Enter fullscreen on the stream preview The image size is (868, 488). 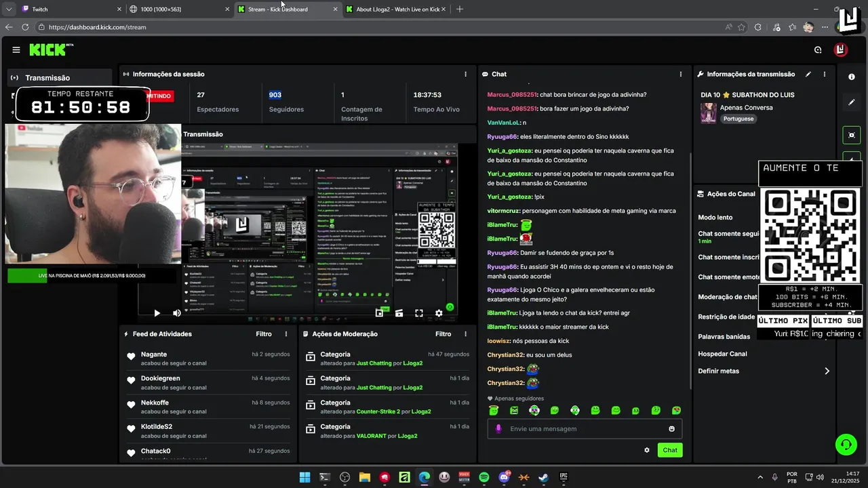click(419, 313)
